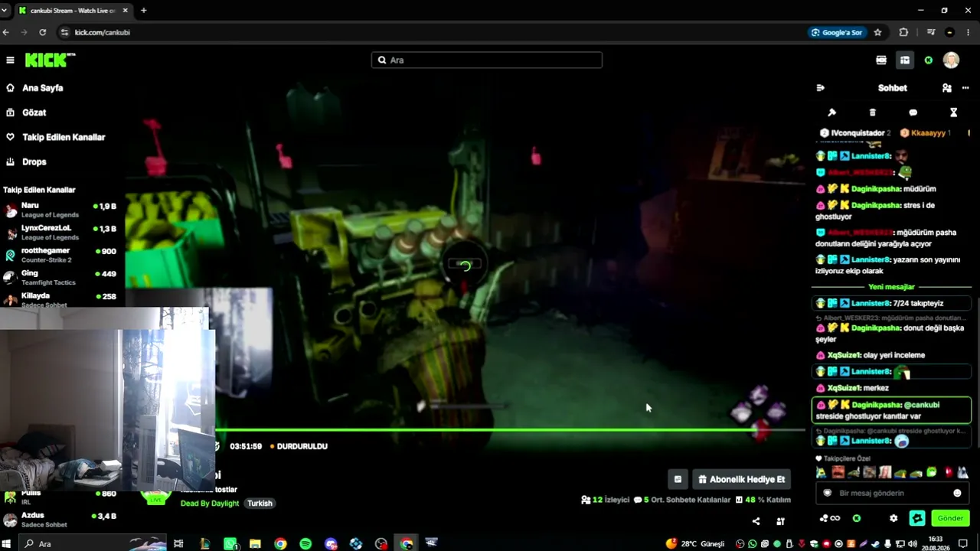Open the chat users list icon
This screenshot has width=980, height=551.
click(947, 88)
